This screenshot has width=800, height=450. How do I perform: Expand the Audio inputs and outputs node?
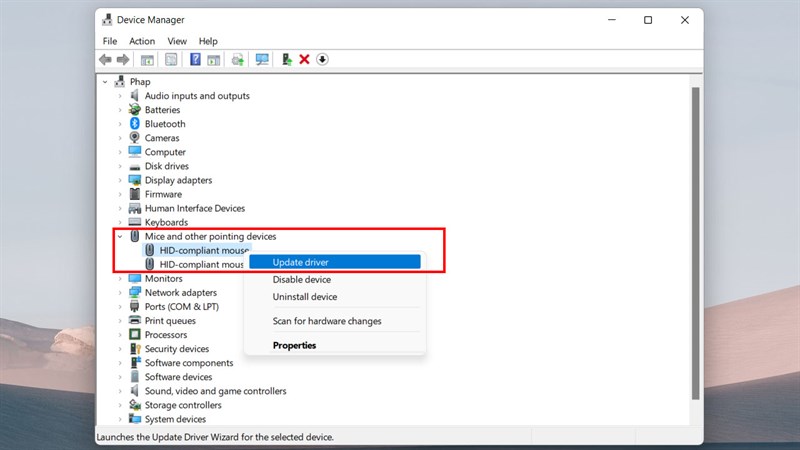tap(119, 96)
